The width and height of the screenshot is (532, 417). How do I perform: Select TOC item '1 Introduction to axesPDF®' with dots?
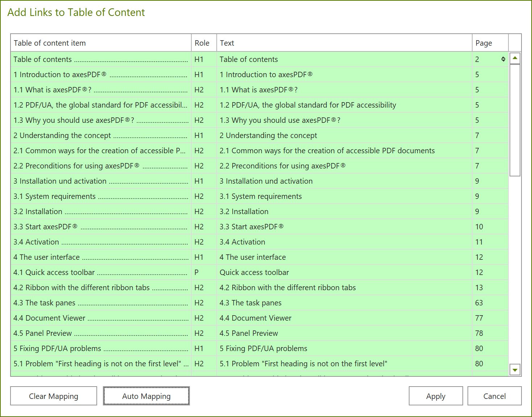pos(101,75)
